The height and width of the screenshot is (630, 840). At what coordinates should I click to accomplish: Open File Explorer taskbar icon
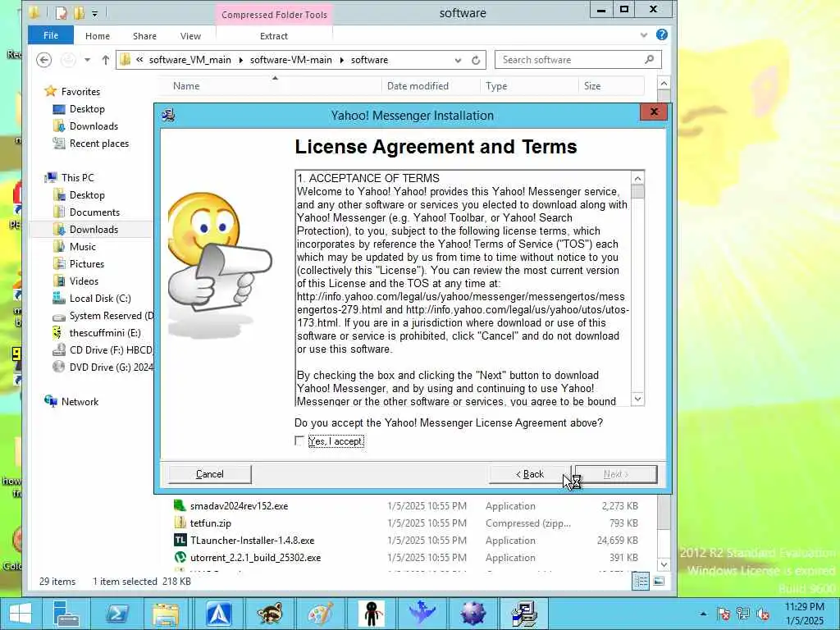(166, 614)
